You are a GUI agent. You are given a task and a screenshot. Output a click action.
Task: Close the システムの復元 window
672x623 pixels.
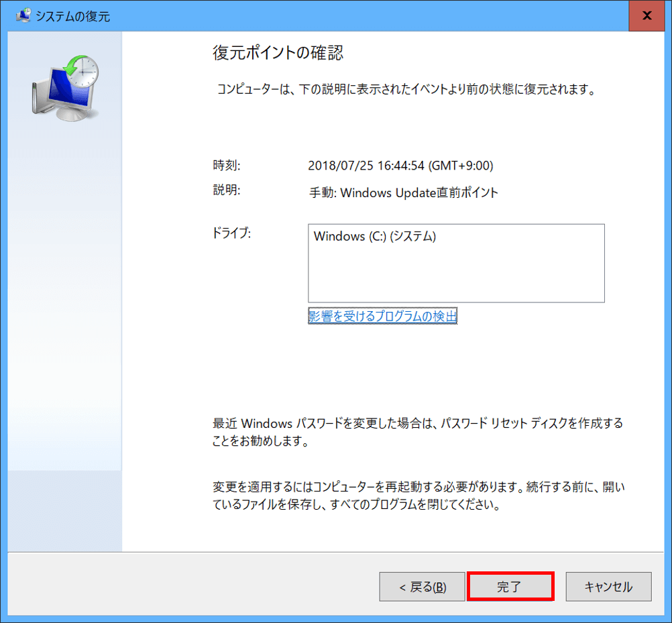coord(647,15)
